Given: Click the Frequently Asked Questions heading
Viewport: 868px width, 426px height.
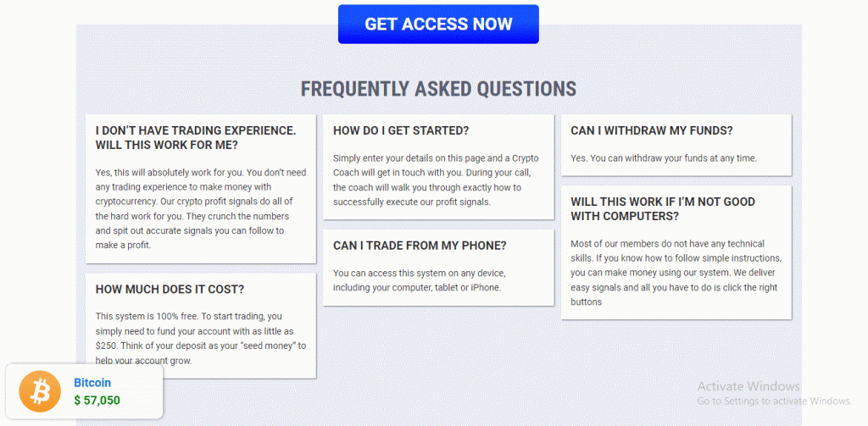Looking at the screenshot, I should tap(438, 89).
